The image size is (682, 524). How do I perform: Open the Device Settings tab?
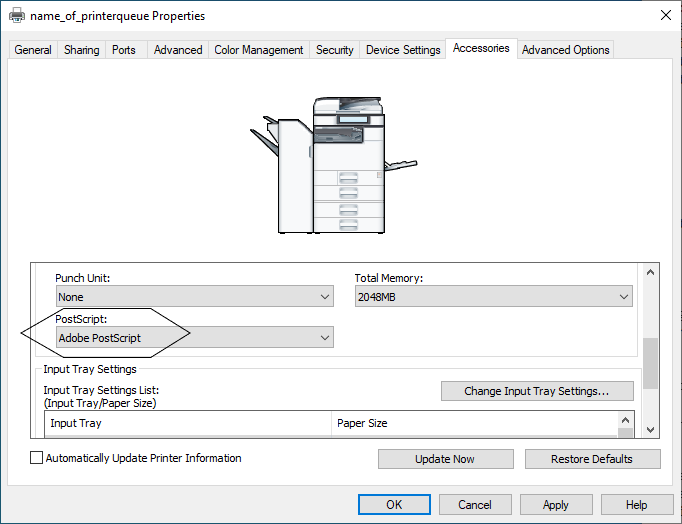(x=403, y=50)
